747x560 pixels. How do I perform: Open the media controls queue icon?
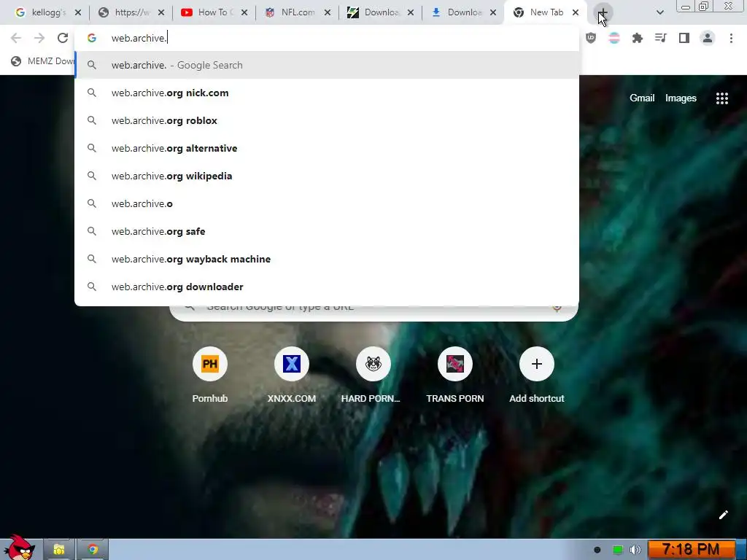(x=661, y=38)
